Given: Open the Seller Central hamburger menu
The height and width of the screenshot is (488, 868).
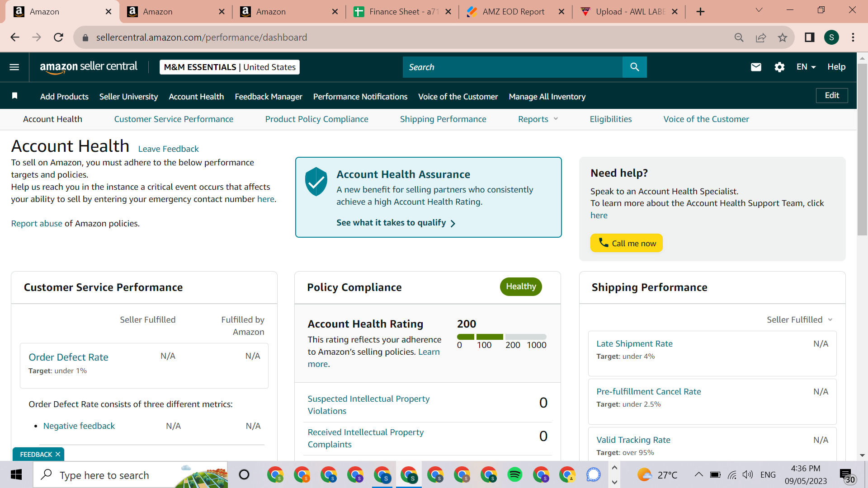Looking at the screenshot, I should click(x=14, y=67).
